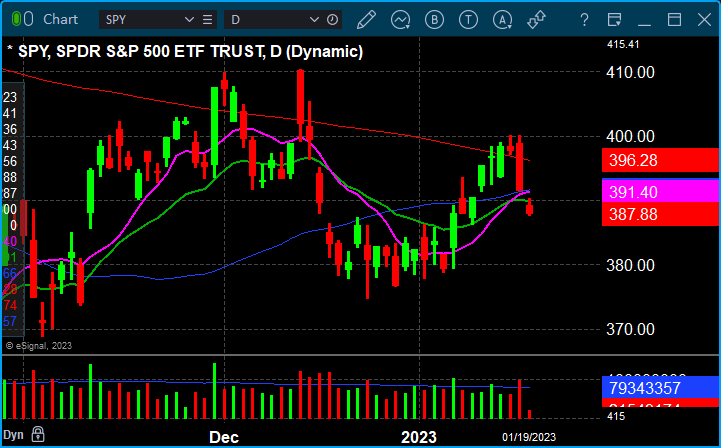
Task: Minimize the chart window
Action: (645, 24)
